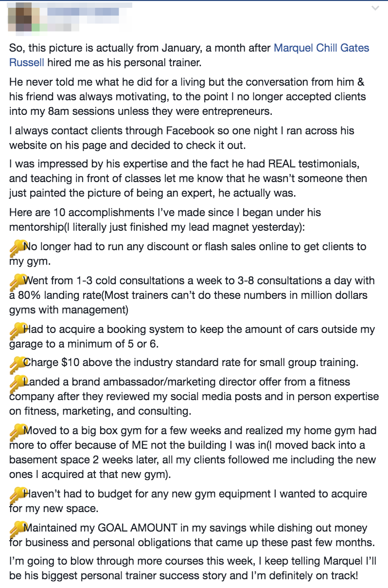Click key emoji next to "Charge $10 above"
The width and height of the screenshot is (388, 588).
click(x=17, y=363)
